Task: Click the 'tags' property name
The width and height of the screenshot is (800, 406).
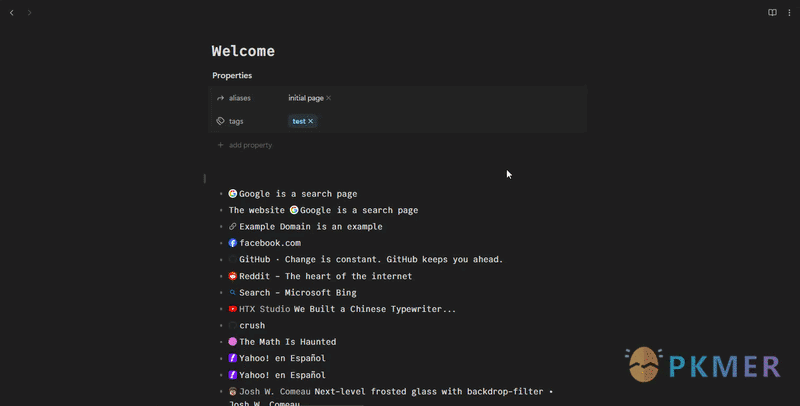Action: [236, 121]
